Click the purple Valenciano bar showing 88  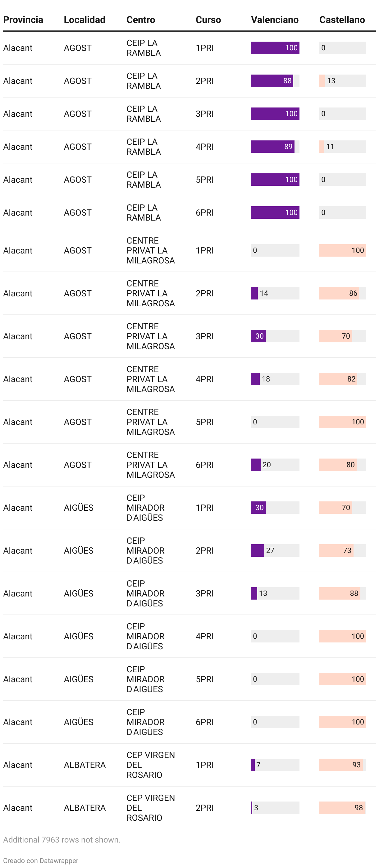272,81
